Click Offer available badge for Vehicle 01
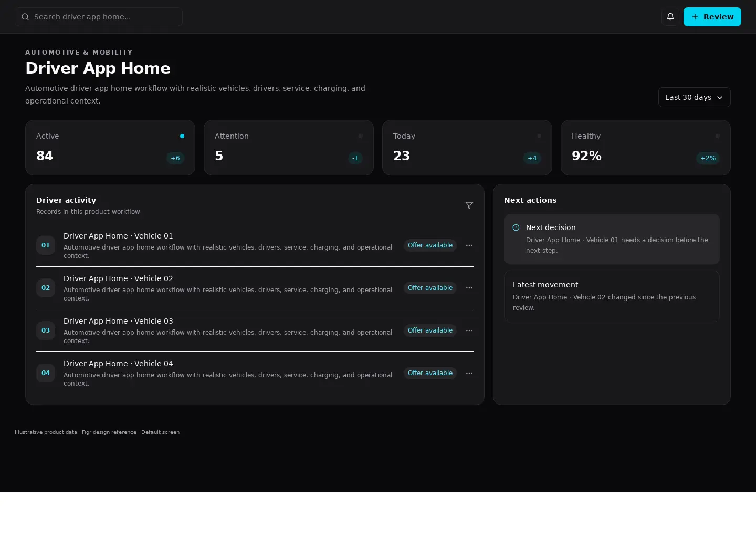The image size is (756, 538). click(430, 245)
